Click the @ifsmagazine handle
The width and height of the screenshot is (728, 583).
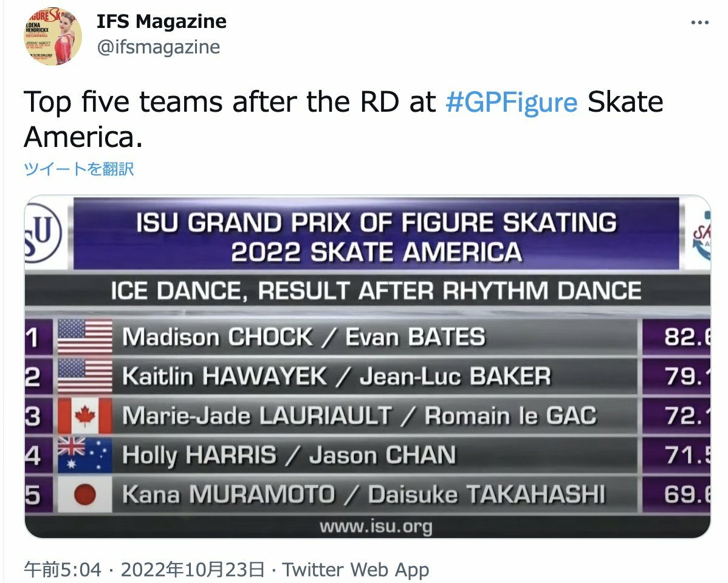point(159,47)
